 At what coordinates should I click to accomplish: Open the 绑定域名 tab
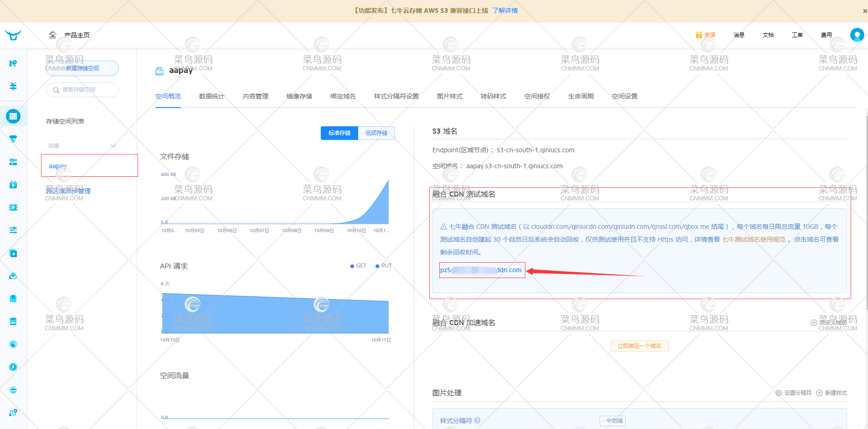[x=343, y=96]
